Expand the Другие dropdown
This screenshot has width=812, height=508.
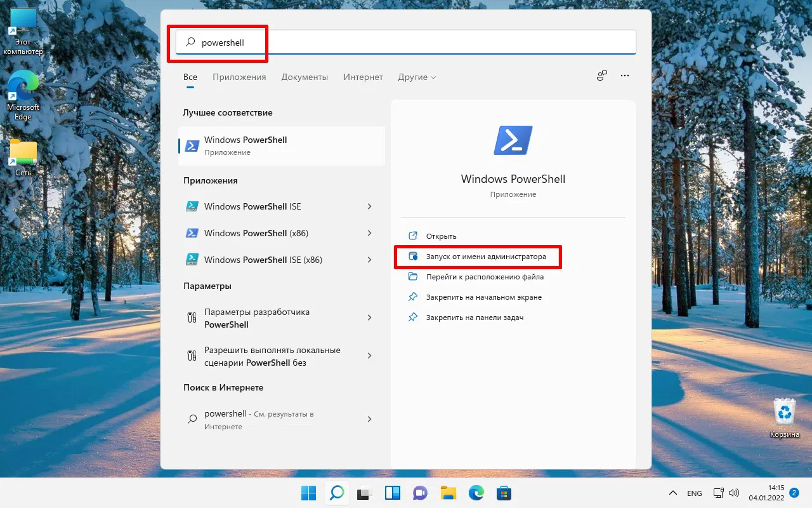tap(417, 77)
